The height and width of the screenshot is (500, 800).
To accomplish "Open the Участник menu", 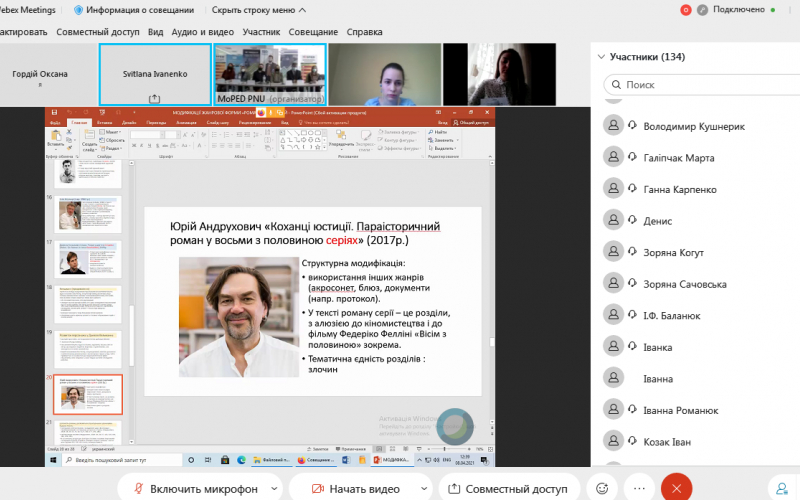I will (261, 32).
